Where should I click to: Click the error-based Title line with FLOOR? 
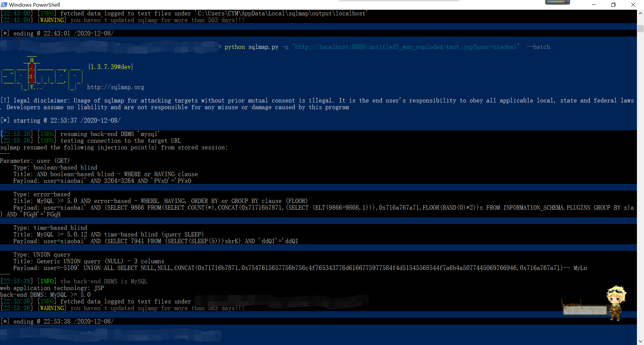160,201
